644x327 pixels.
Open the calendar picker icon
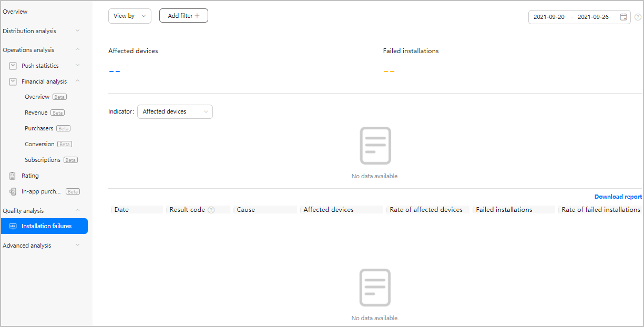(x=623, y=16)
